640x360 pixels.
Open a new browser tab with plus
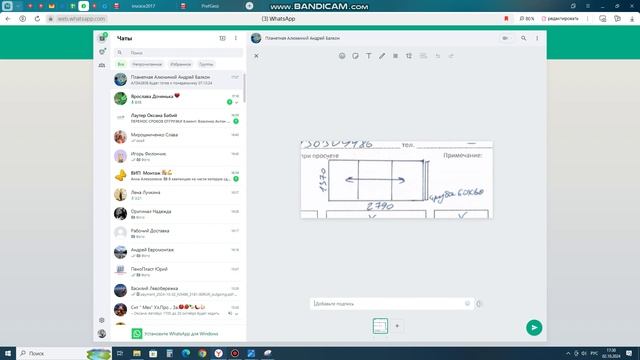249,6
